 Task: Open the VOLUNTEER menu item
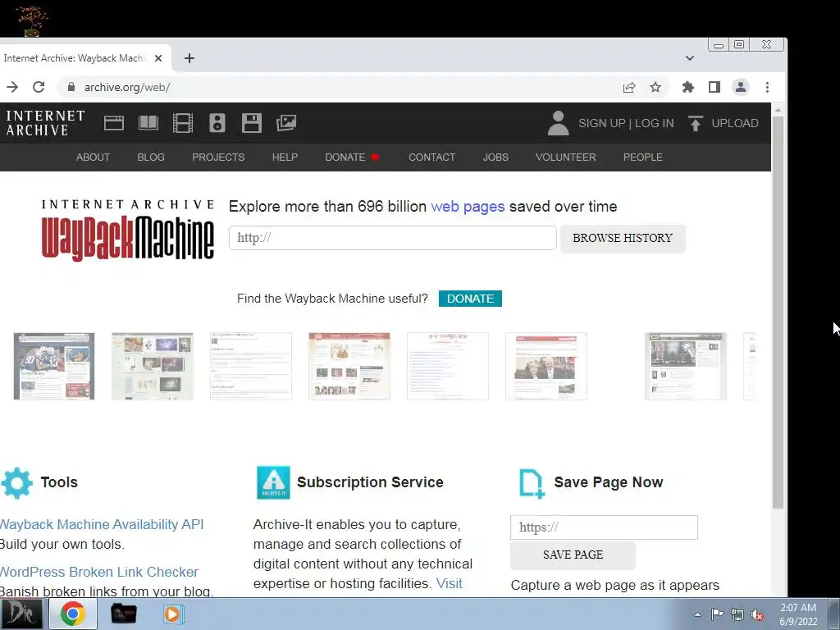click(566, 157)
